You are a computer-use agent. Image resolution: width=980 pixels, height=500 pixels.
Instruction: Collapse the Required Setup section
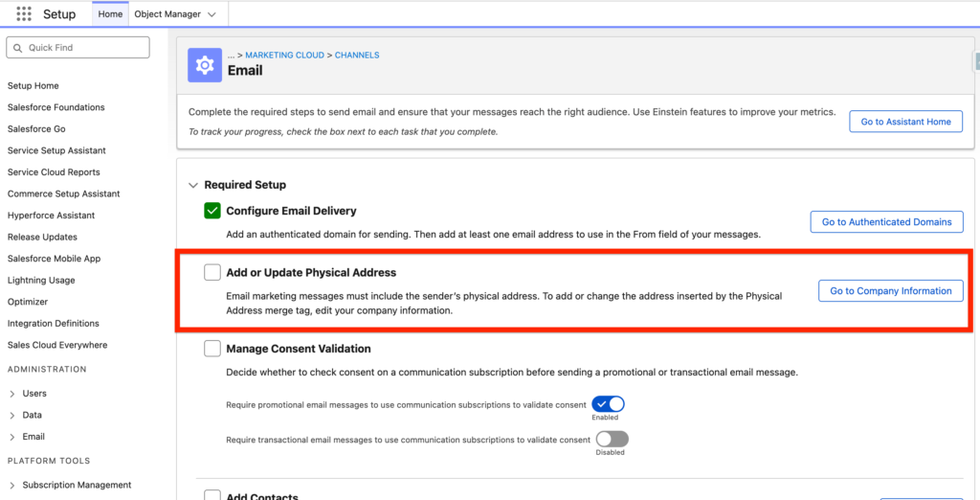pos(193,185)
